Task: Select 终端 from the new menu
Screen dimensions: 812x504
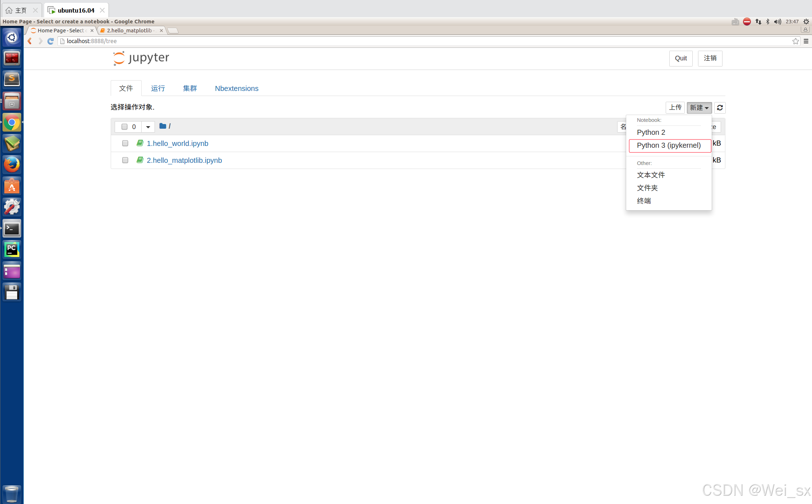Action: pyautogui.click(x=644, y=201)
